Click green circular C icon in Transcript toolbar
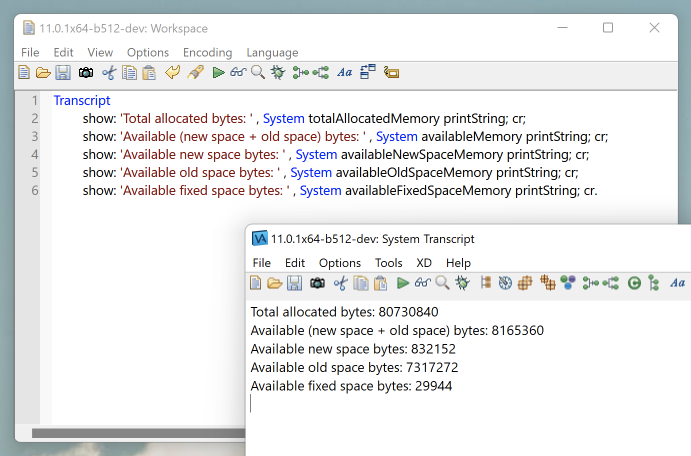 point(634,283)
